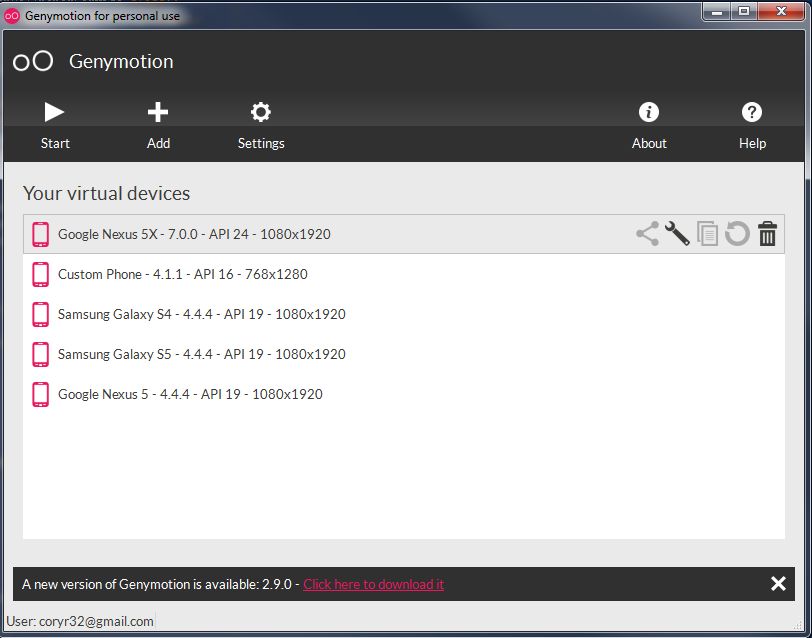
Task: Open wrench settings for Nexus 5X
Action: coord(677,234)
